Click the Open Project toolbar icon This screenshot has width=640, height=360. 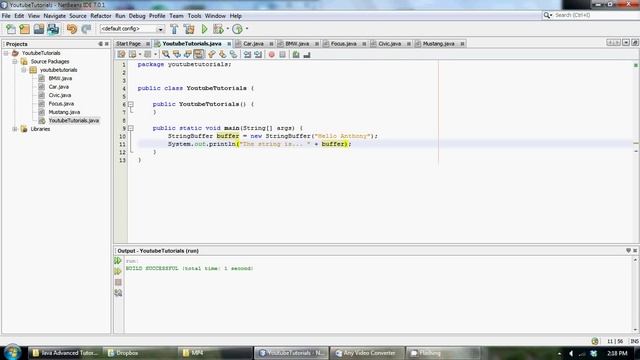(39, 29)
